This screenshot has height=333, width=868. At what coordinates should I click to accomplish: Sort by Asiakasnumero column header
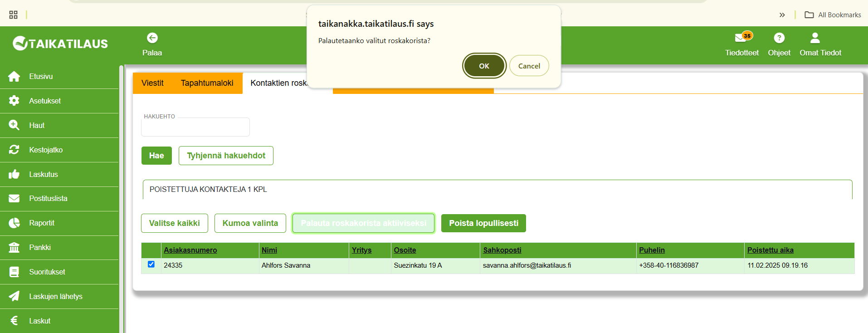click(190, 250)
